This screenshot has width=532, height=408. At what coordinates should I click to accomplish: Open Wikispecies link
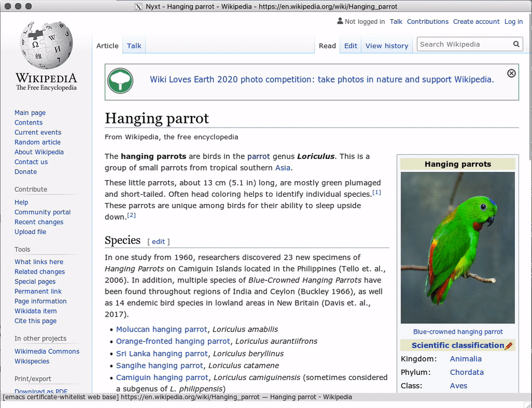[32, 361]
